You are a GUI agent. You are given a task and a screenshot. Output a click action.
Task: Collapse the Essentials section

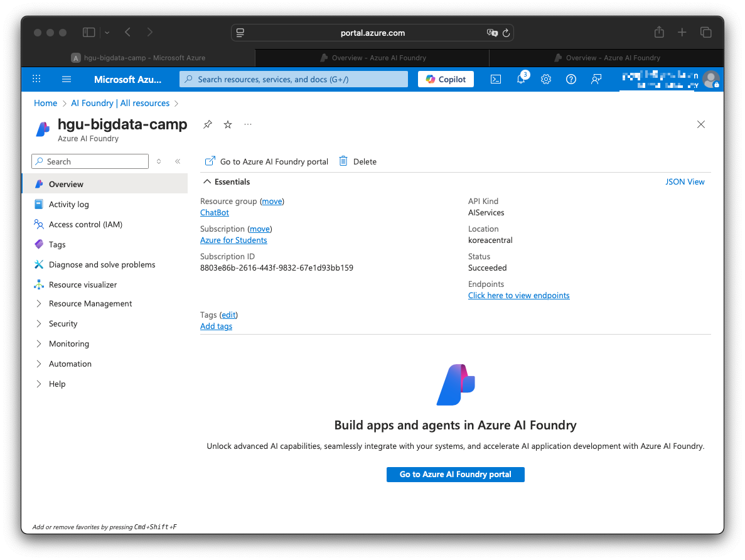(x=207, y=181)
